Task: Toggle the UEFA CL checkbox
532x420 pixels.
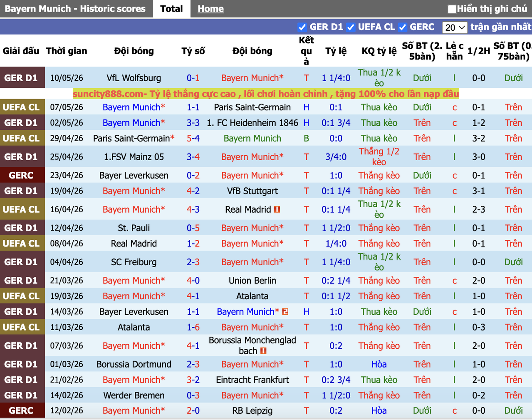Action: (351, 27)
